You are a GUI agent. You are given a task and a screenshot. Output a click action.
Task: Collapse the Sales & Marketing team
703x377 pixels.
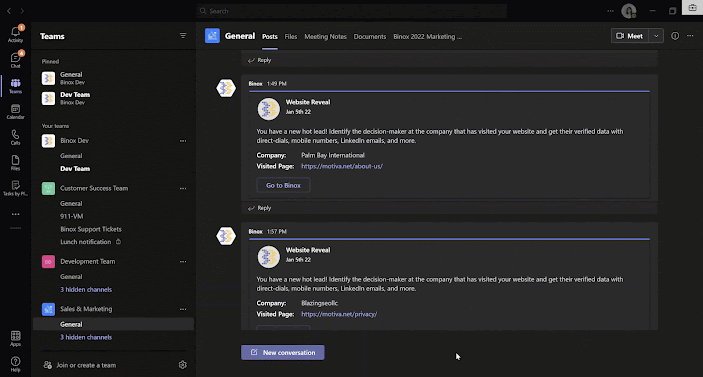pyautogui.click(x=86, y=309)
